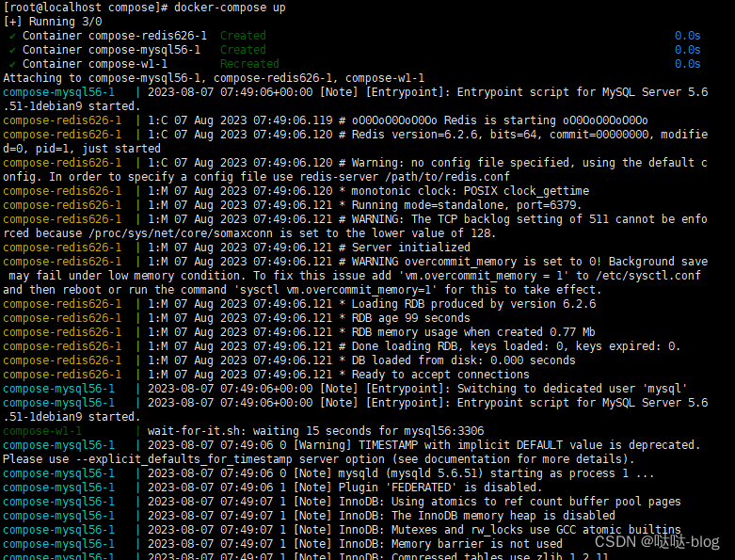Screen dimensions: 735x560
Task: Click 'Plugin 'FEDERATED' is disabled.' log line
Action: point(440,488)
